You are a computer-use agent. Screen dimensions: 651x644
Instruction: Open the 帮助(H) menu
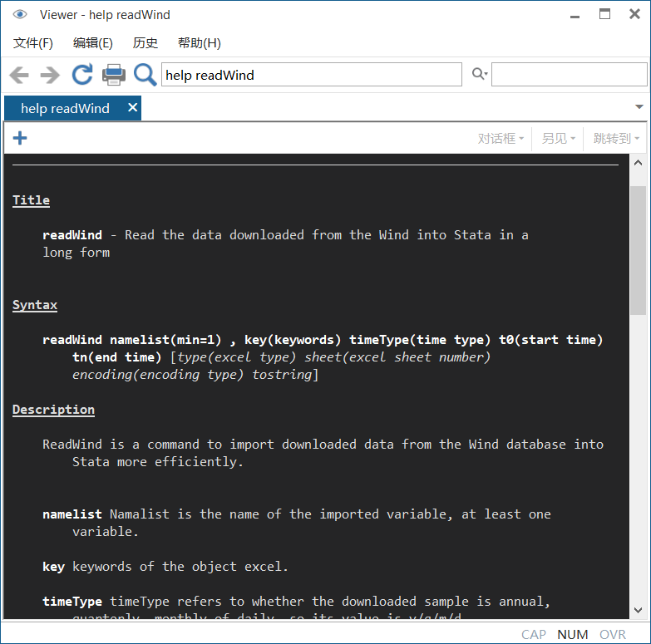pyautogui.click(x=199, y=43)
